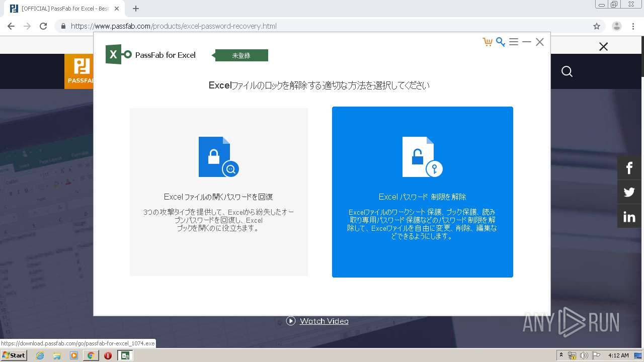Image resolution: width=644 pixels, height=362 pixels.
Task: Open the website search magnifier icon
Action: [567, 71]
